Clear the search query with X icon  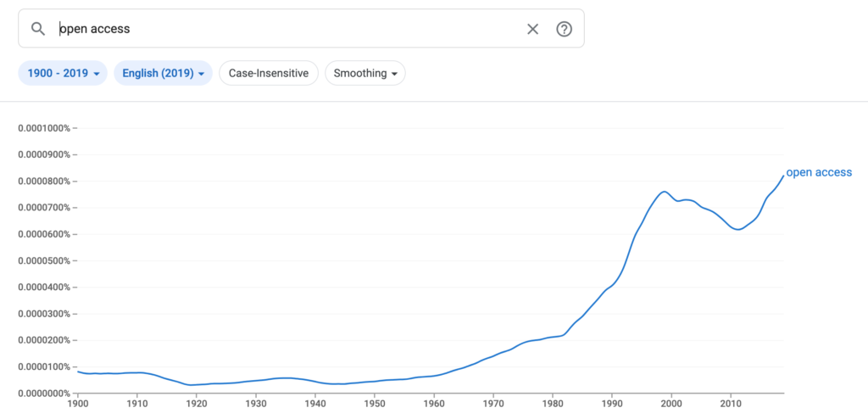coord(532,29)
